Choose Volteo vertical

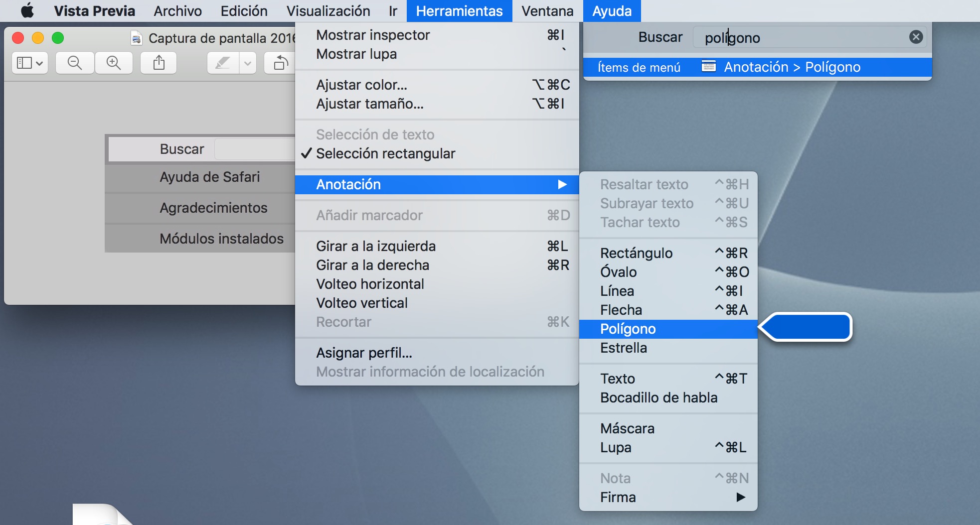point(437,303)
